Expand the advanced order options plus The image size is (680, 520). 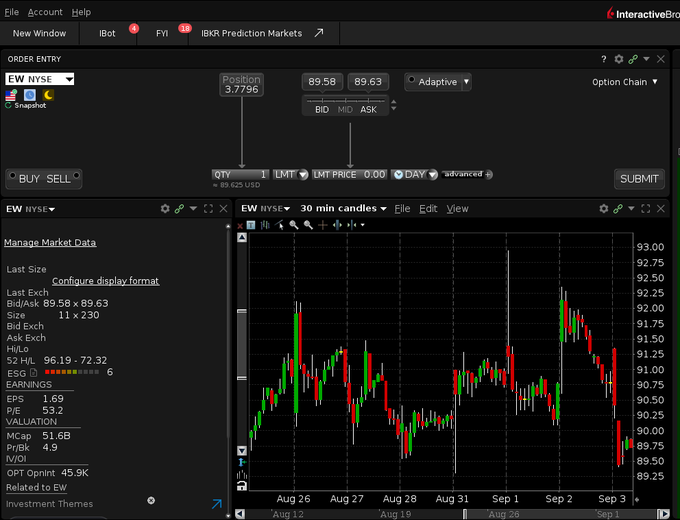coord(488,174)
